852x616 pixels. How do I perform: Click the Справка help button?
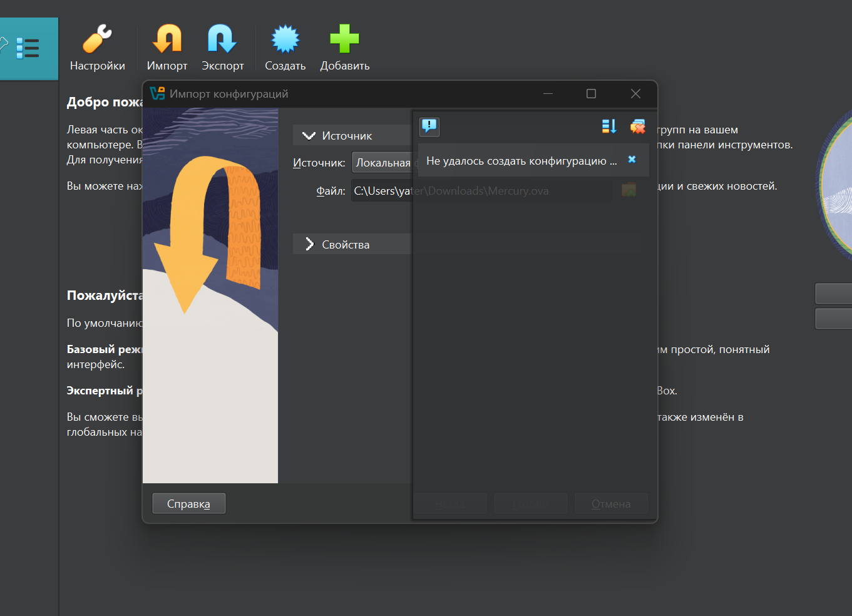188,504
